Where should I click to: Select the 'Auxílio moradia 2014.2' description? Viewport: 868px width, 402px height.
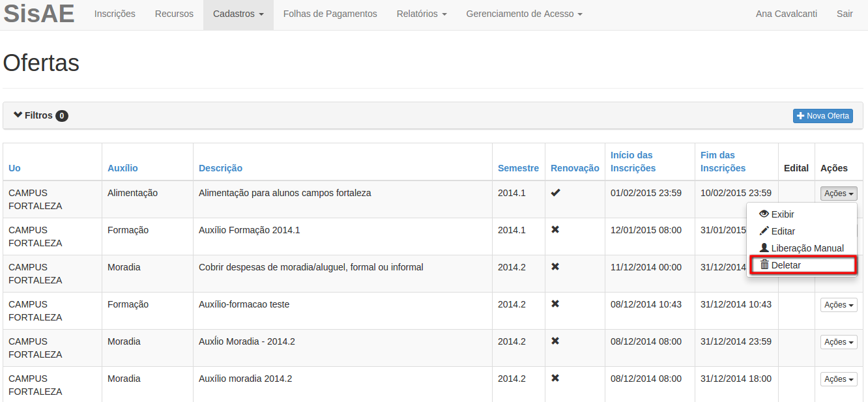246,379
